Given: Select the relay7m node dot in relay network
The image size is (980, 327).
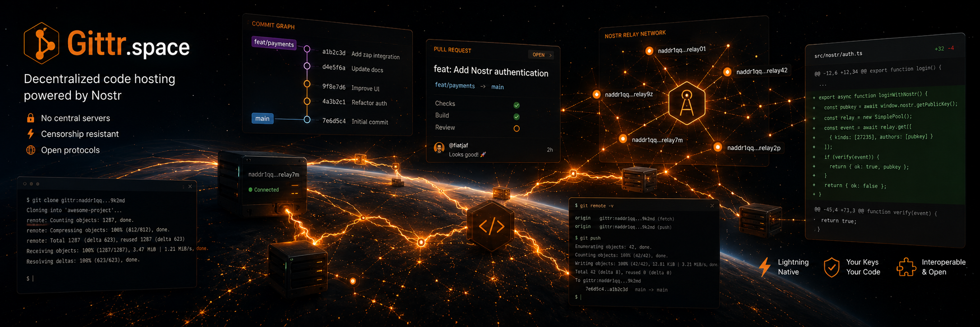Looking at the screenshot, I should point(623,139).
